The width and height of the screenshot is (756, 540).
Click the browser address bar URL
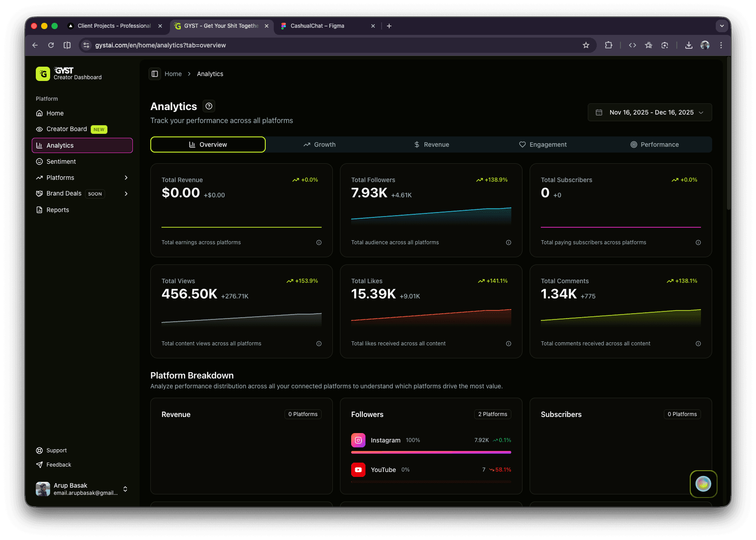click(x=161, y=45)
